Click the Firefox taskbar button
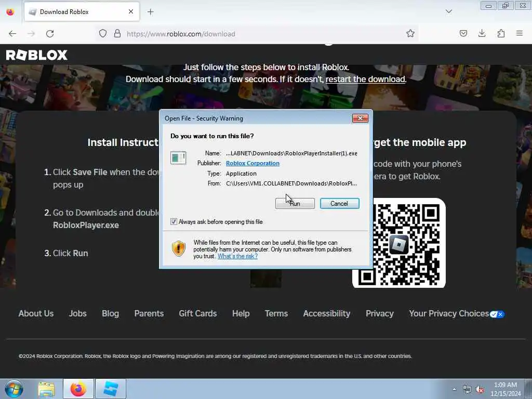Image resolution: width=532 pixels, height=399 pixels. [78, 389]
